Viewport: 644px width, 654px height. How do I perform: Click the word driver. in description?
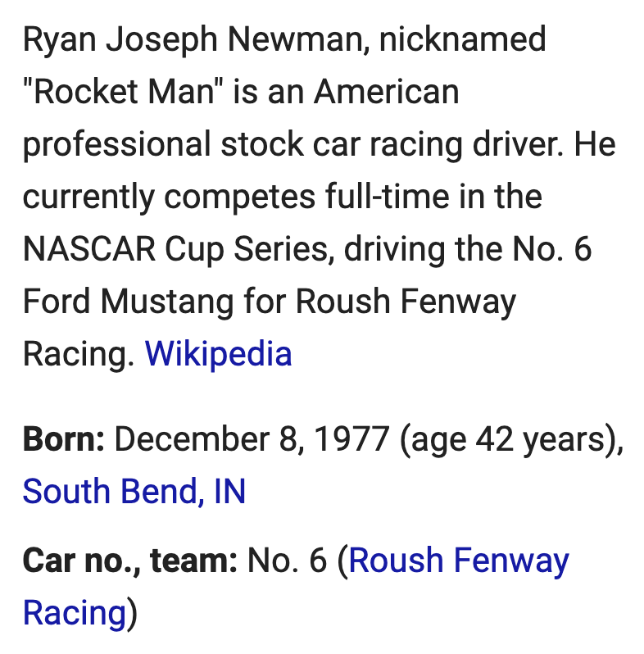519,144
